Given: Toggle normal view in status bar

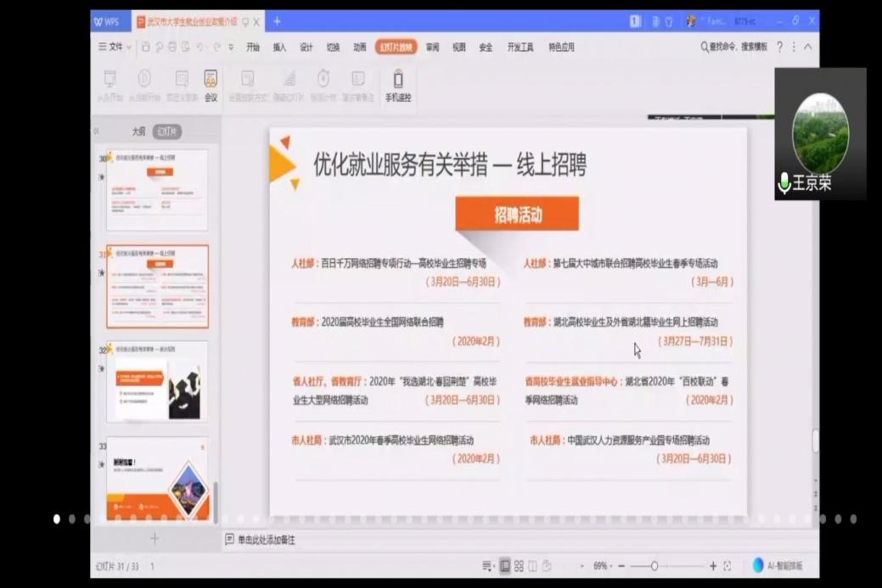Looking at the screenshot, I should coord(505,566).
